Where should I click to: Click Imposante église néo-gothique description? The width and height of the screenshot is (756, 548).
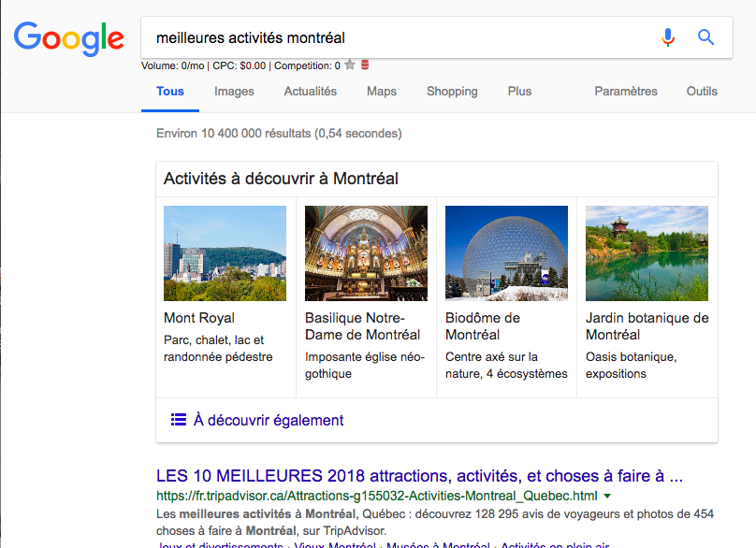point(365,366)
